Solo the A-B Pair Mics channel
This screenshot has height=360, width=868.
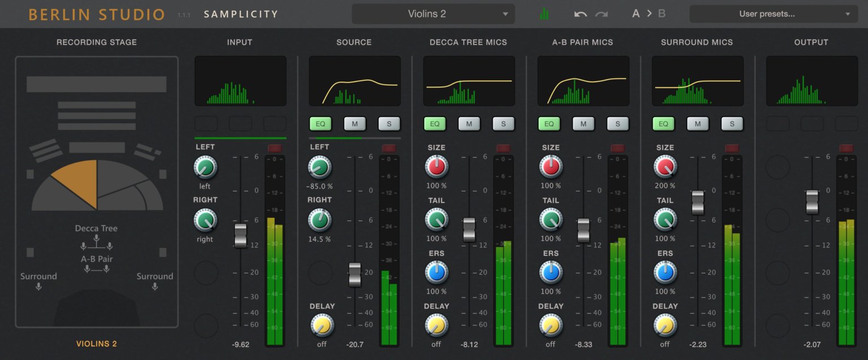(x=618, y=124)
